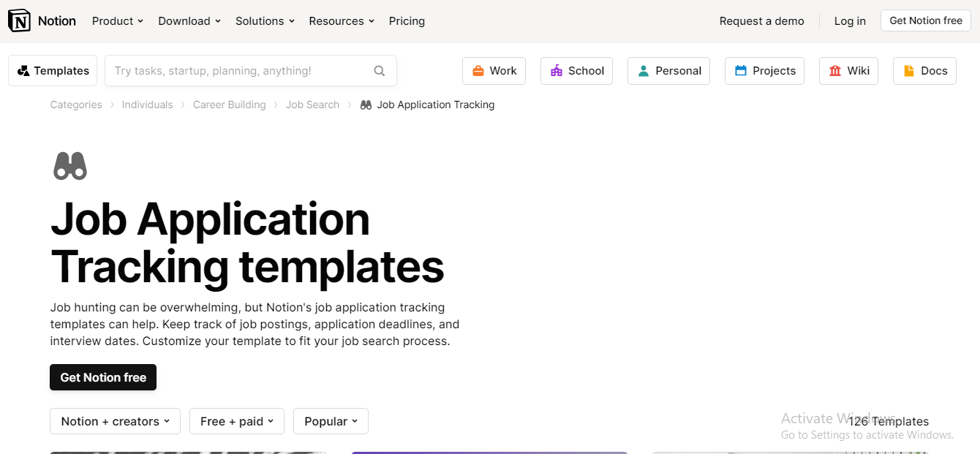Select the School building category icon
This screenshot has height=454, width=980.
[x=555, y=70]
